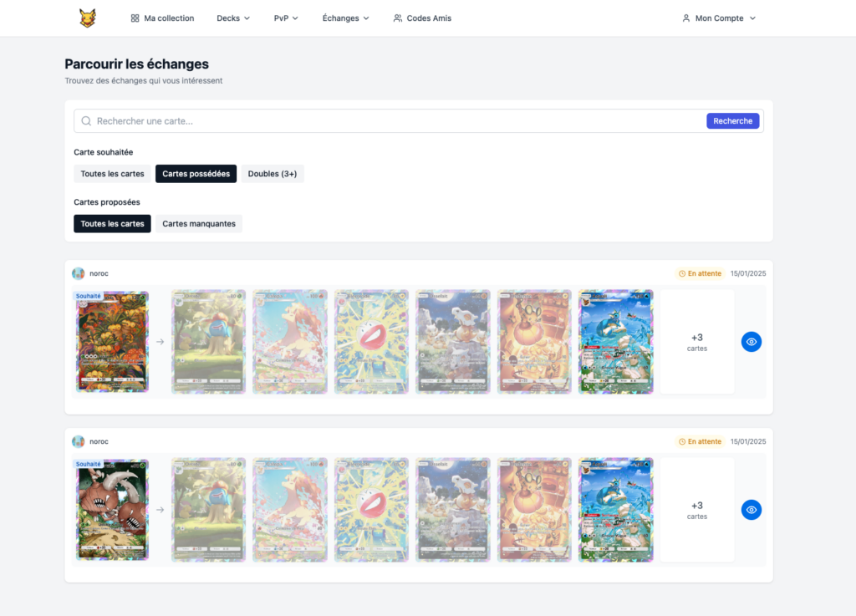Toggle the Cartes possédées filter
Screen dimensions: 856x616
pos(196,174)
